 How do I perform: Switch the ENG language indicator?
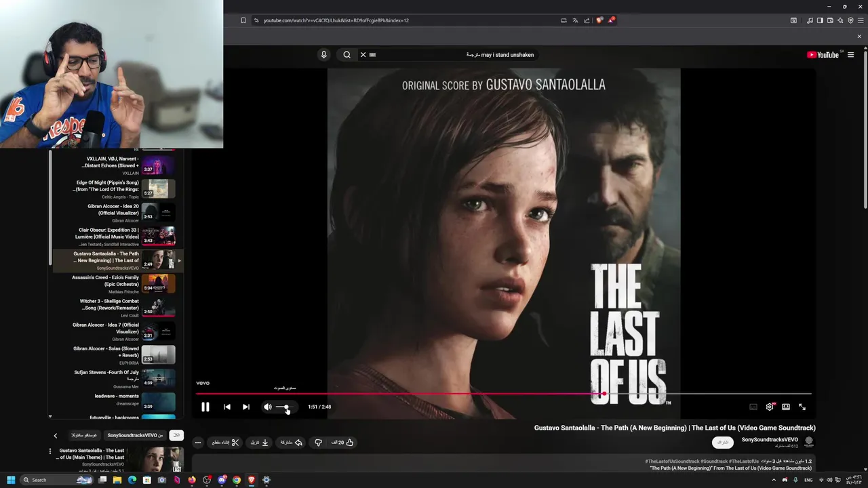(x=808, y=480)
